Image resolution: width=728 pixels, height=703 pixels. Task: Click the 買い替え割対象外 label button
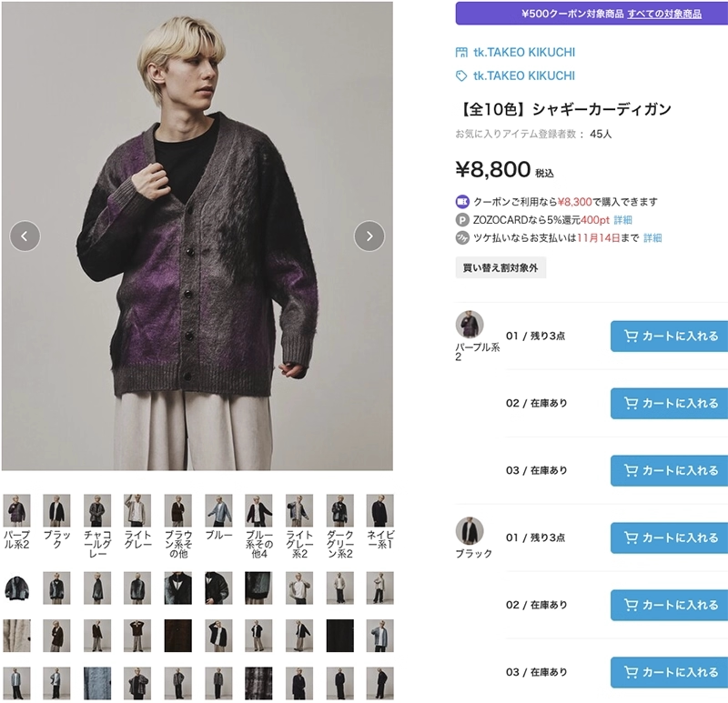tap(500, 268)
